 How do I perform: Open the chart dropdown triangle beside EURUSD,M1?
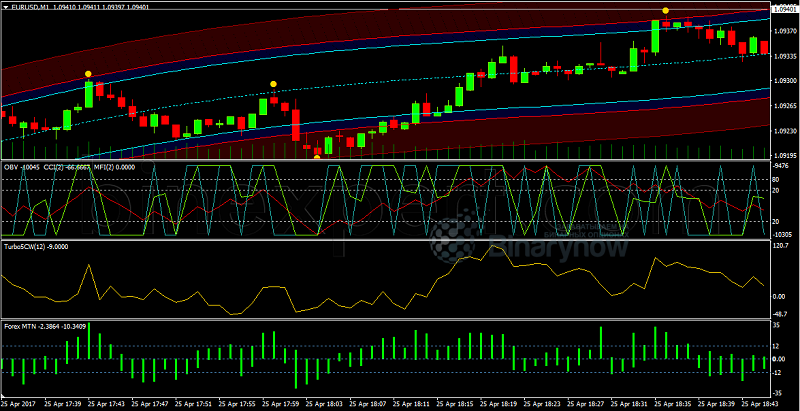coord(6,6)
